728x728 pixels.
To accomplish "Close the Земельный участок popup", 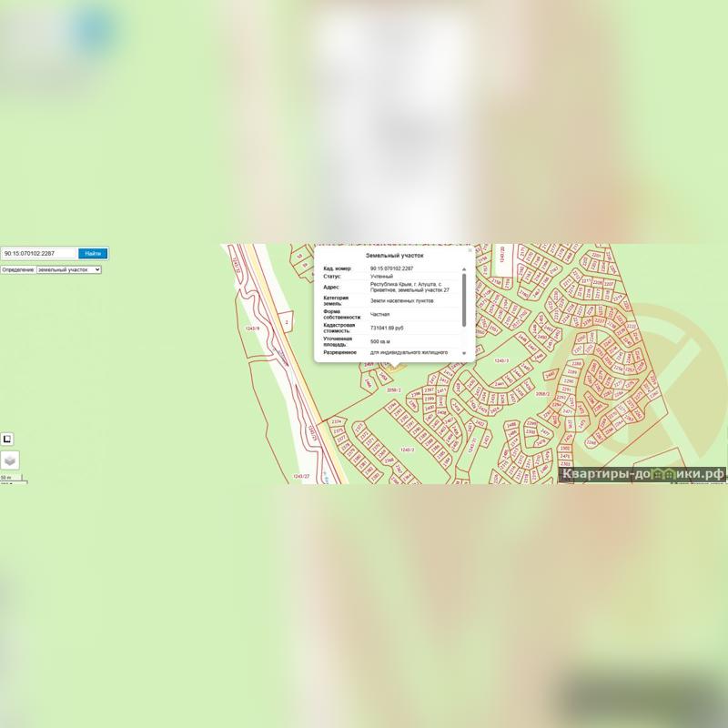I will 470,250.
